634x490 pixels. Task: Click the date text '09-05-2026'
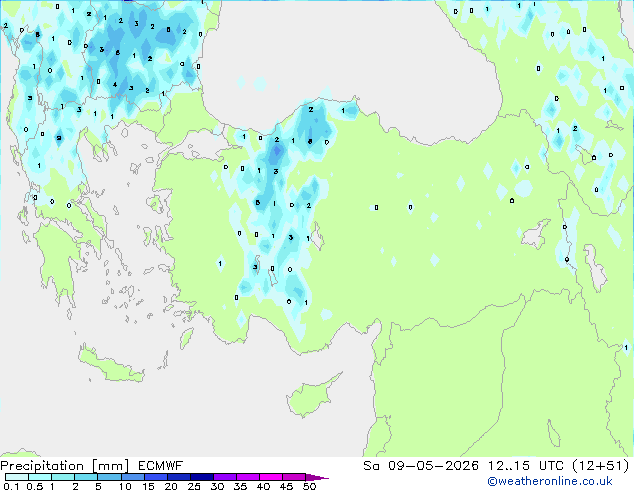433,466
